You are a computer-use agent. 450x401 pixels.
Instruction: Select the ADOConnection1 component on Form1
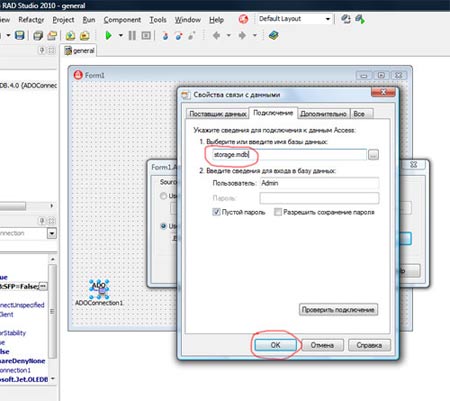pos(99,289)
